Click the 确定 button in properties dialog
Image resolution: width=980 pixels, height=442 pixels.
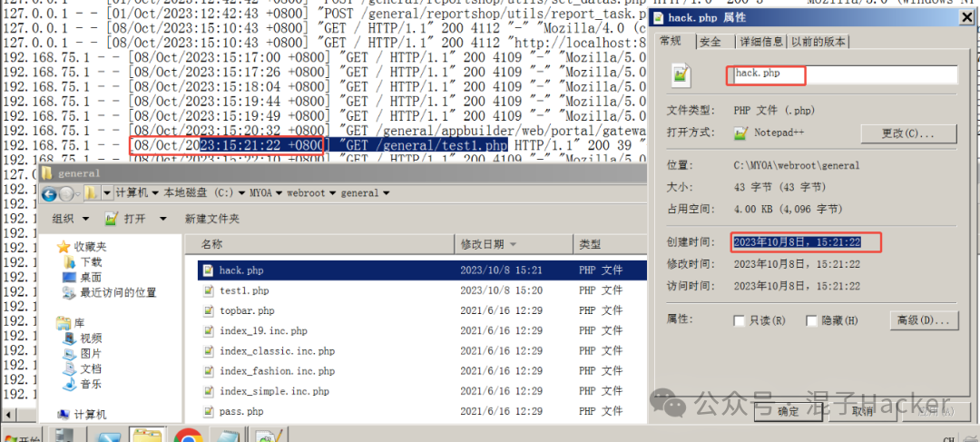coord(788,411)
